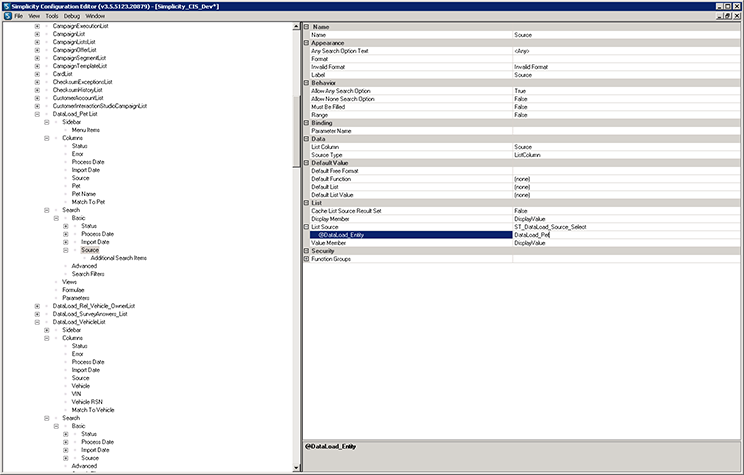Collapse the Behavior property section
This screenshot has height=475, width=744.
[x=306, y=83]
